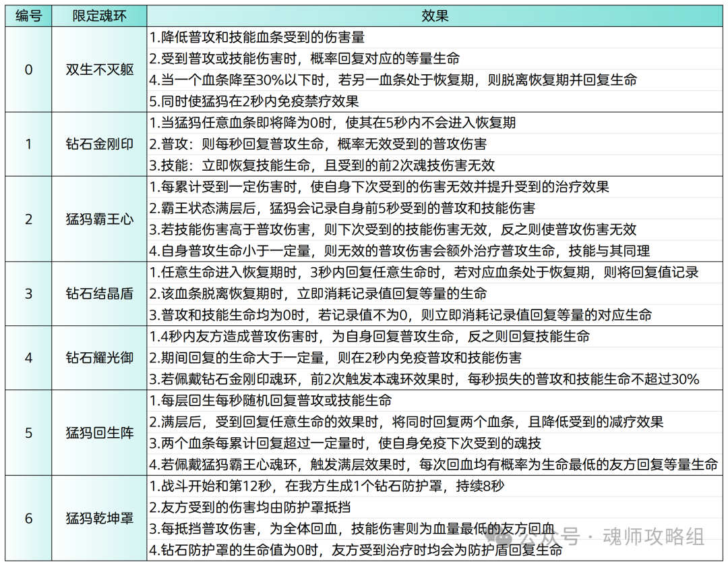Click number 2 in the 编号 column
Screen dimensions: 728x566
coord(28,219)
